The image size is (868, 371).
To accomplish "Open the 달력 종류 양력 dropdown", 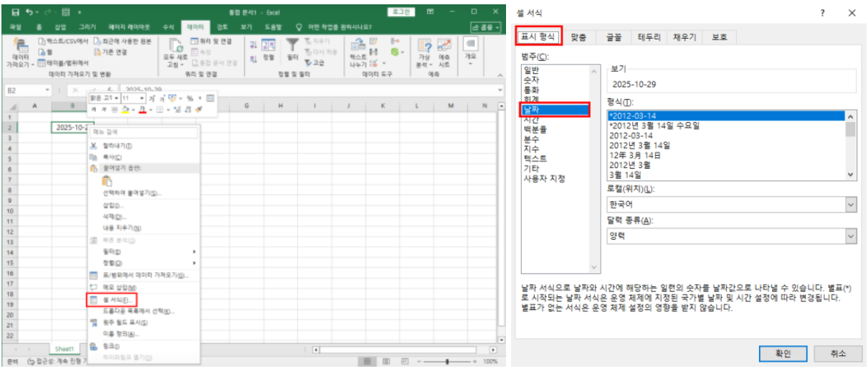I will pyautogui.click(x=851, y=236).
